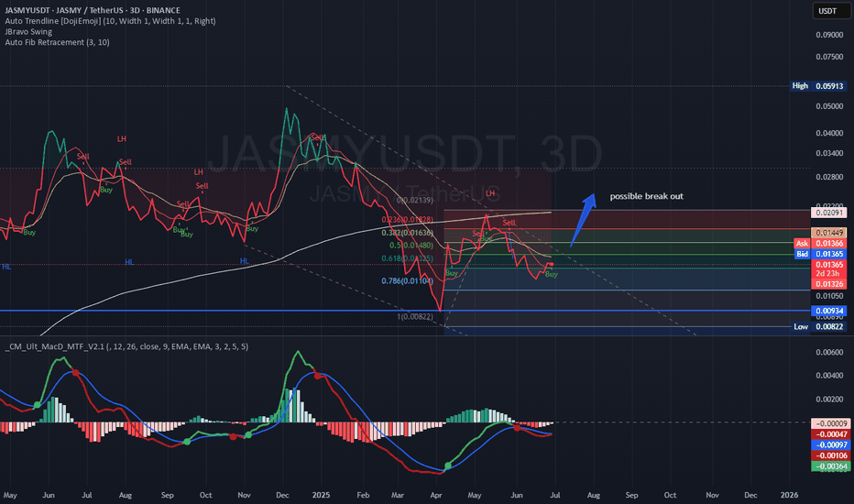
Task: Click the 0.01449 price axis label
Action: click(829, 233)
